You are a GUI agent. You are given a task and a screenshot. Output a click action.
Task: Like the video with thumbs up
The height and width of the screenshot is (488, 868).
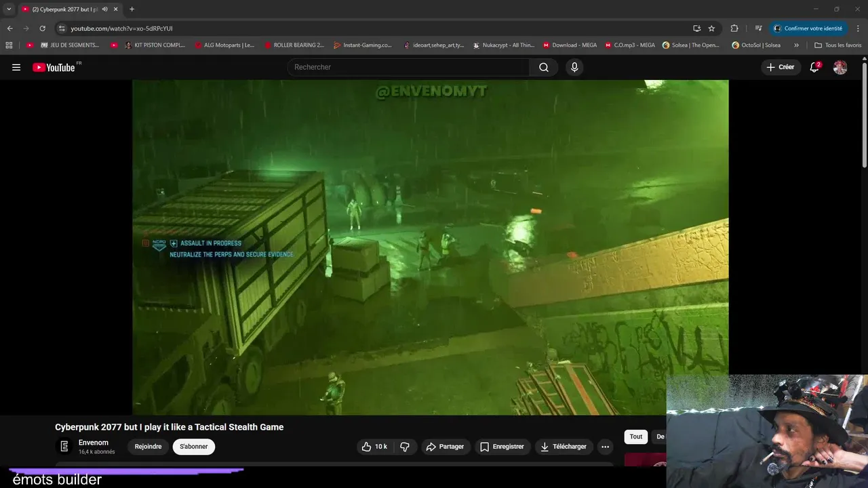coord(375,447)
